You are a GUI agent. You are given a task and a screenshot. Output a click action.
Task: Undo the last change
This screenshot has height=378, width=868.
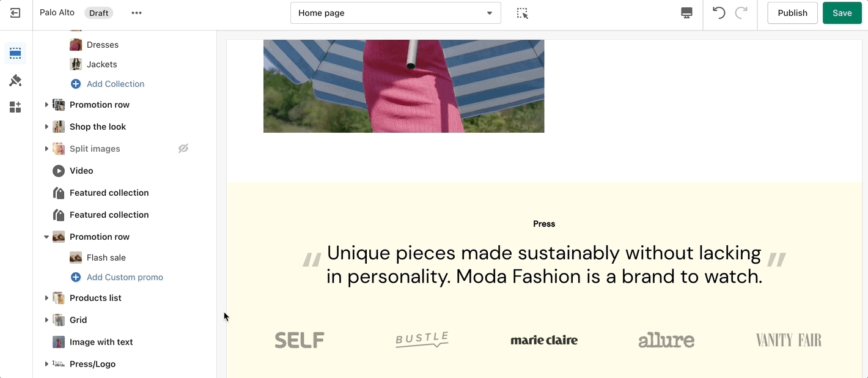[719, 13]
